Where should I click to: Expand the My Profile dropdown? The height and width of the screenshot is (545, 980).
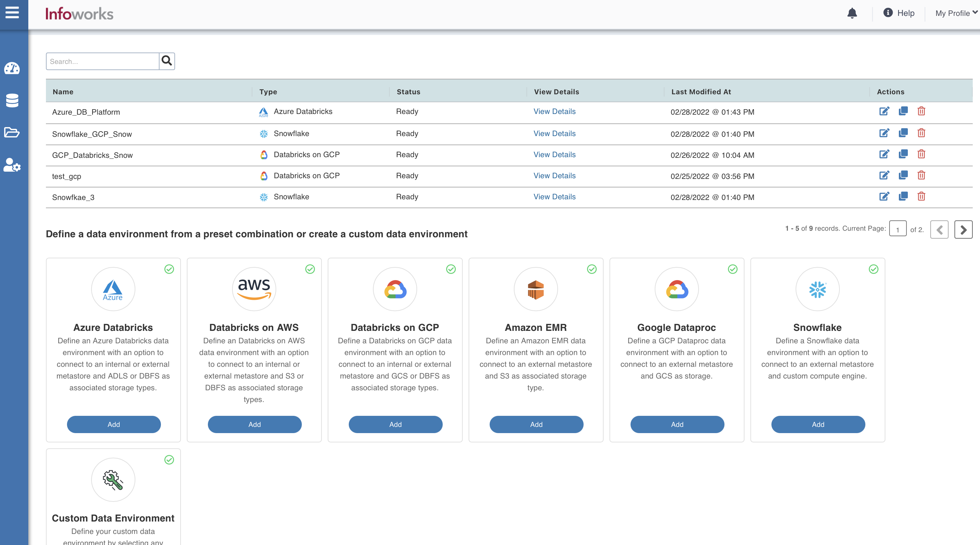(955, 13)
